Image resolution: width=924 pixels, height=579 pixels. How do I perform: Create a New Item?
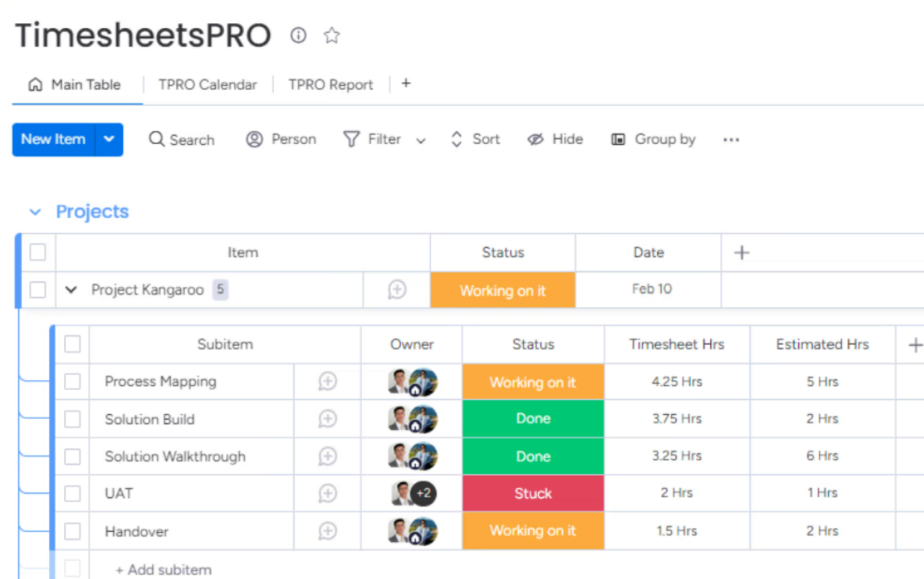tap(53, 139)
